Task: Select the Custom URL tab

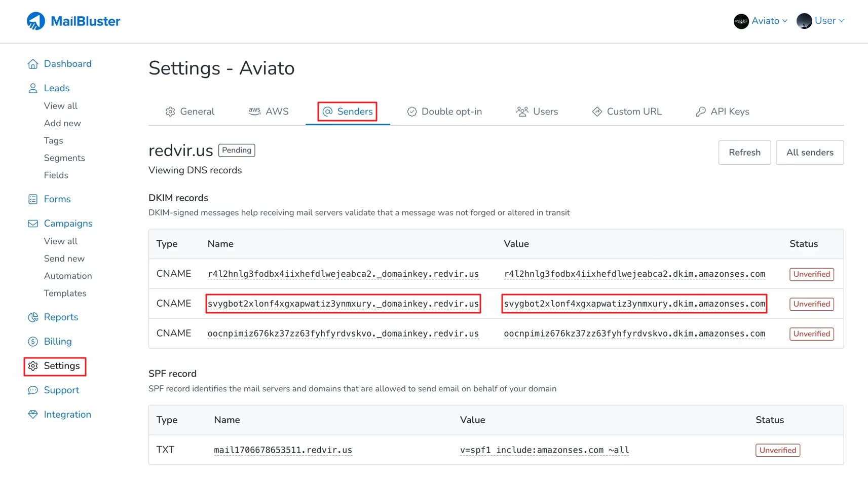Action: tap(627, 111)
